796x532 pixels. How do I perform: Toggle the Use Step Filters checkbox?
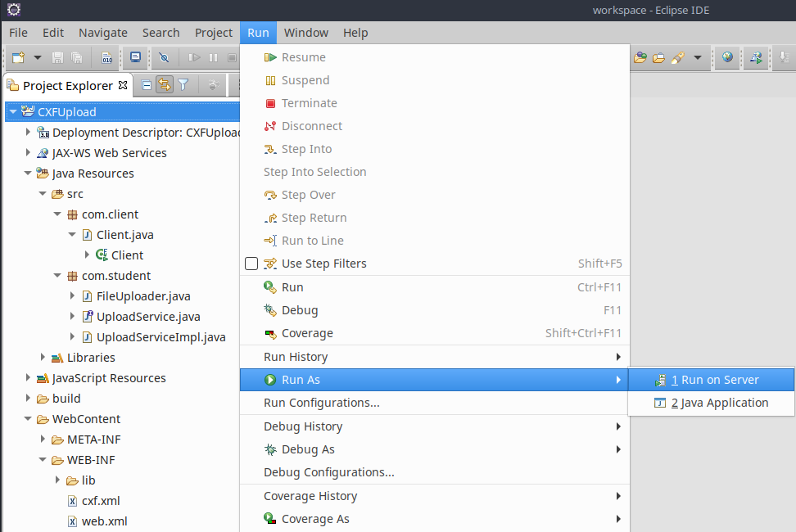click(x=251, y=264)
